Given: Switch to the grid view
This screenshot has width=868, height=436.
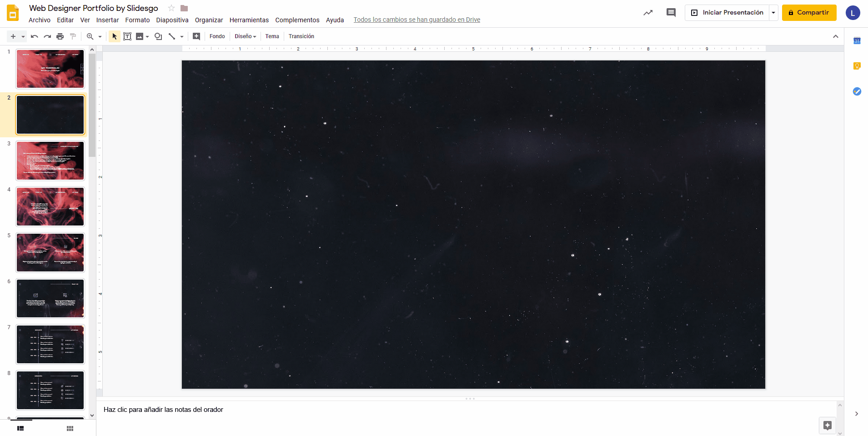Looking at the screenshot, I should (x=70, y=428).
